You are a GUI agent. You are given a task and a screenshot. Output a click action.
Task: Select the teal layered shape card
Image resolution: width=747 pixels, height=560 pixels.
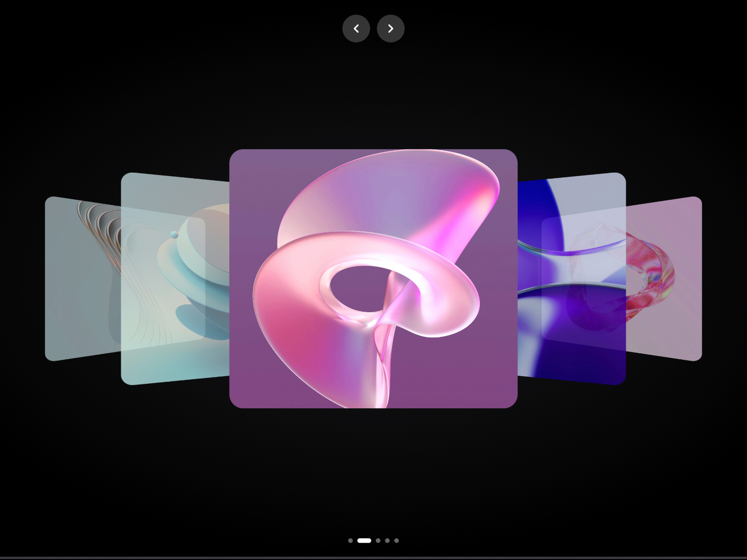(175, 279)
